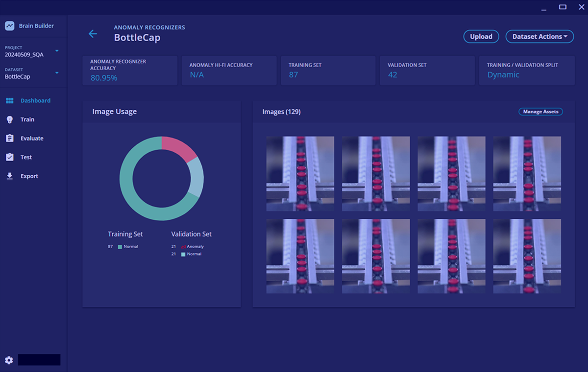Open the Dataset Actions dropdown menu

tap(539, 37)
